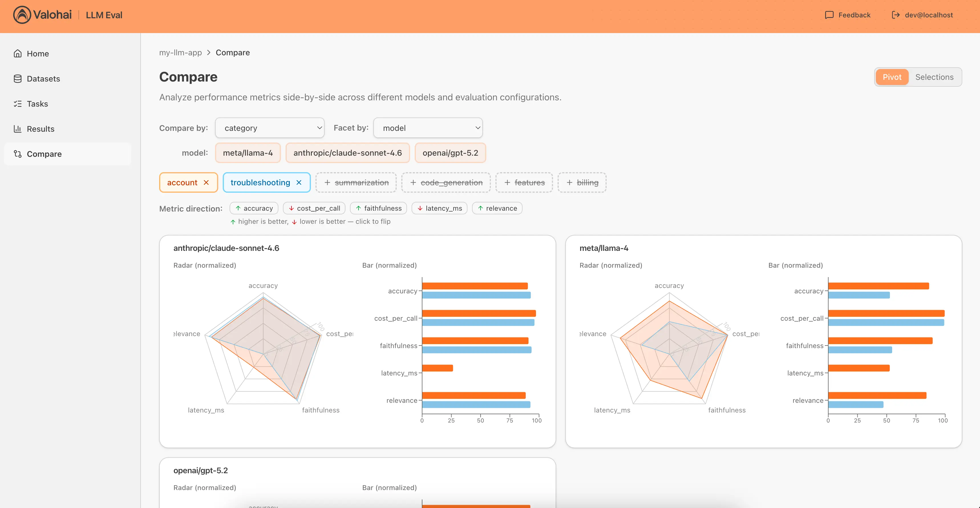Change Facet by from model
Viewport: 980px width, 508px height.
428,128
